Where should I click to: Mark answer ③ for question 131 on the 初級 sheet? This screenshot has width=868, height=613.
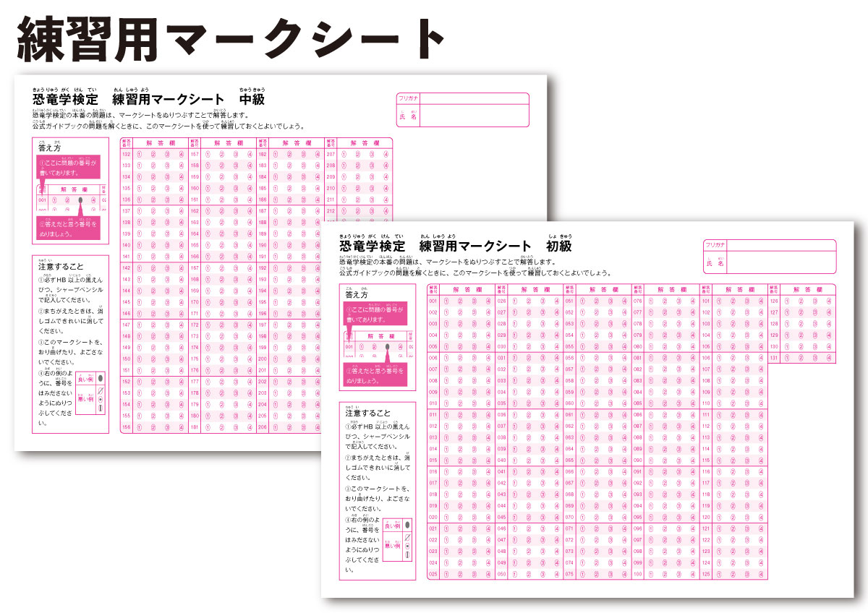click(814, 358)
